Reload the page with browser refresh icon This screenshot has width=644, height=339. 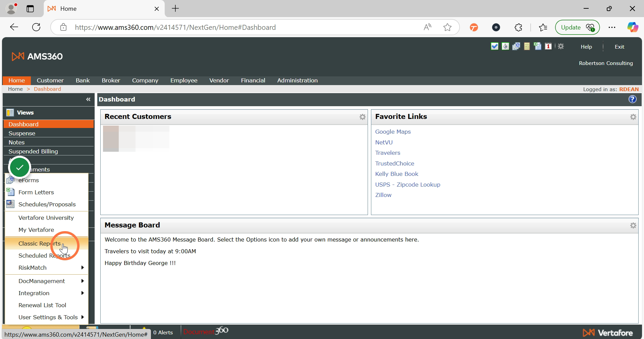pyautogui.click(x=36, y=27)
